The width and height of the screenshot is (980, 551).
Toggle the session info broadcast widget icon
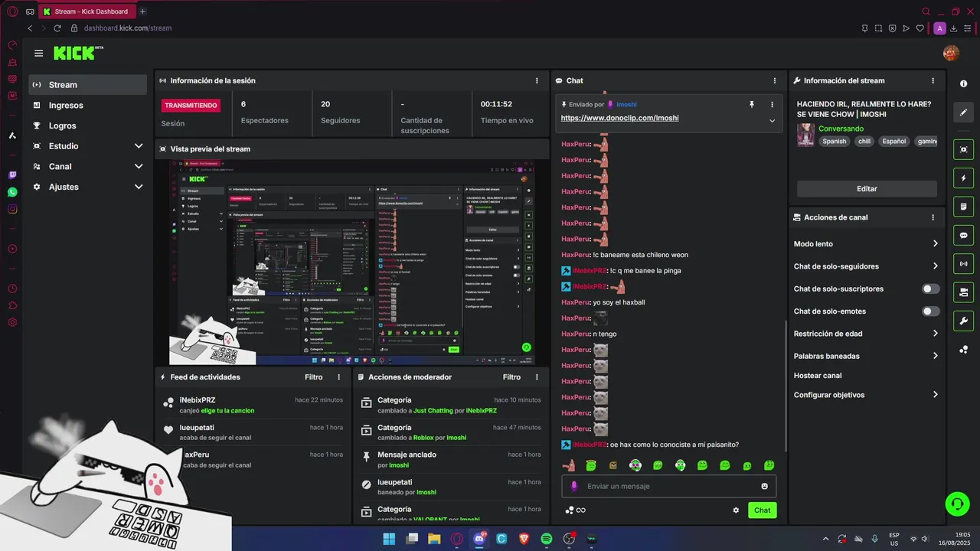tap(963, 264)
